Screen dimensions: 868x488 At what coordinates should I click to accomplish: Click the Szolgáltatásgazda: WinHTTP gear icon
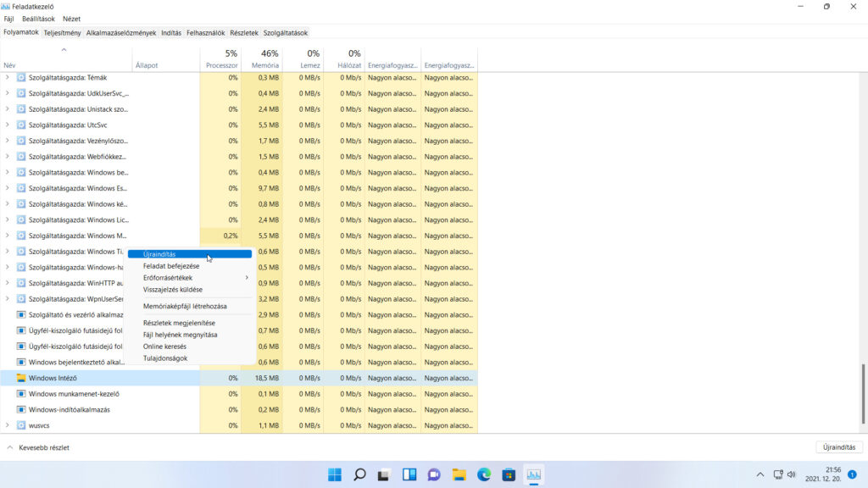point(21,283)
